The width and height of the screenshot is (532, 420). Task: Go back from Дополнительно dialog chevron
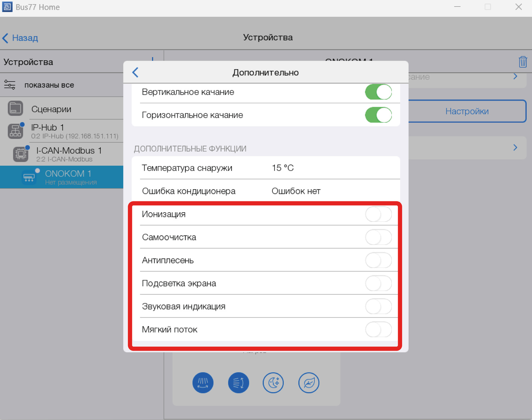[x=135, y=72]
